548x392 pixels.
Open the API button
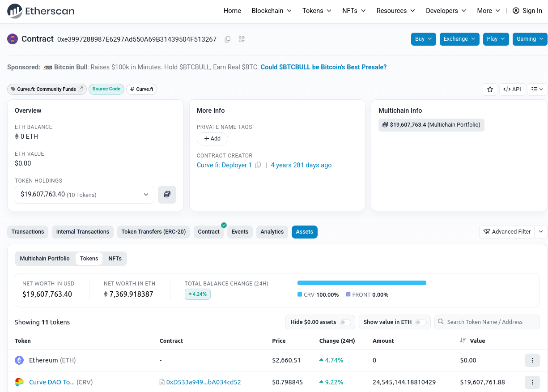click(x=512, y=89)
